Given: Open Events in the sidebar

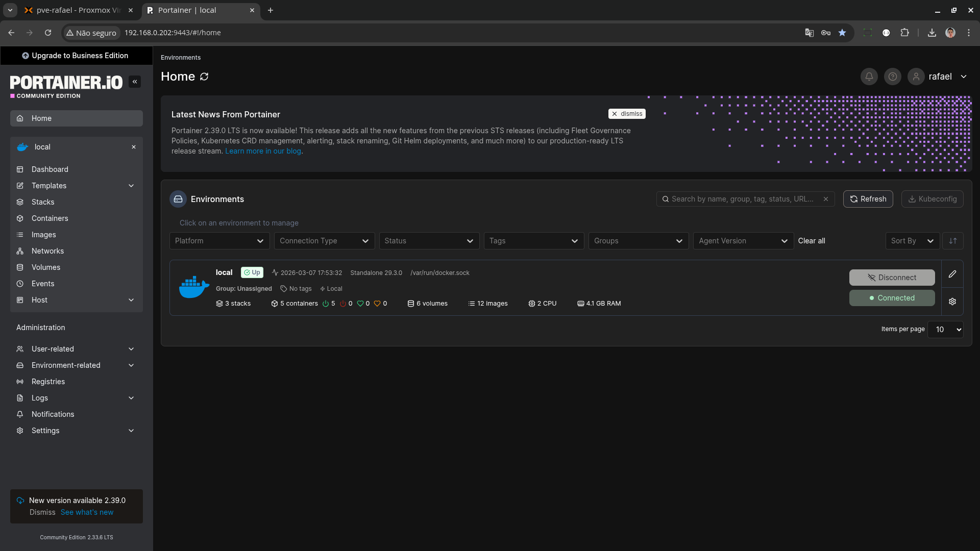Looking at the screenshot, I should [x=77, y=284].
